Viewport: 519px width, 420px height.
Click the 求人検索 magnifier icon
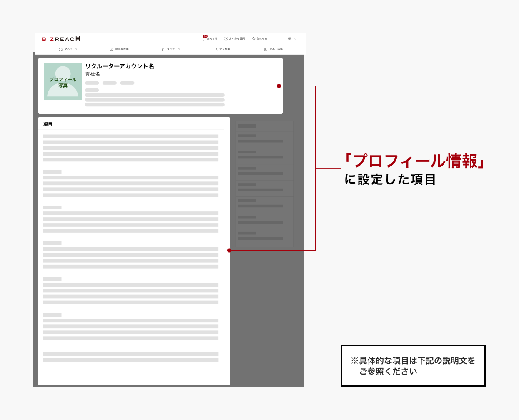point(216,49)
